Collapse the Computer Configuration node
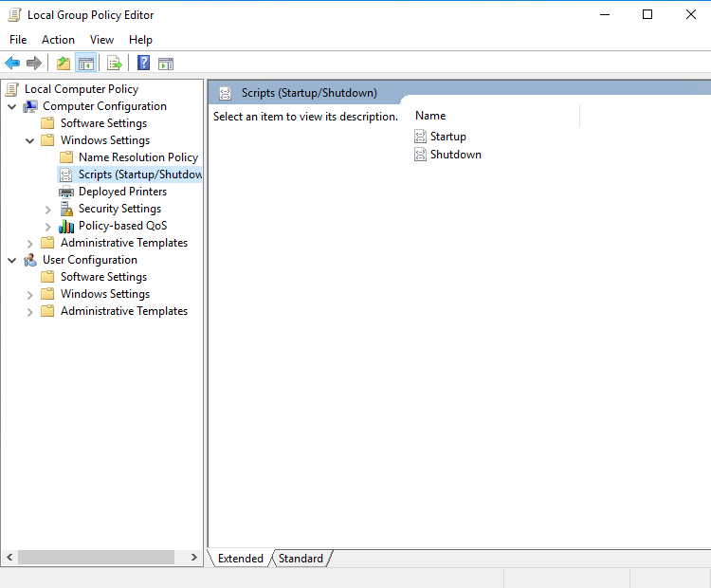The height and width of the screenshot is (588, 711). pyautogui.click(x=12, y=106)
